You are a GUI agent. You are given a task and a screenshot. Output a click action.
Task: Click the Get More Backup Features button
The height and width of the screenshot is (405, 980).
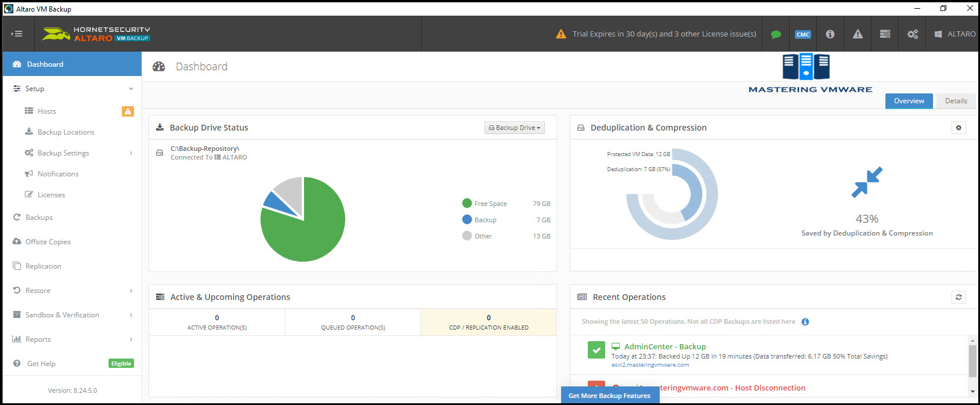[x=610, y=396]
